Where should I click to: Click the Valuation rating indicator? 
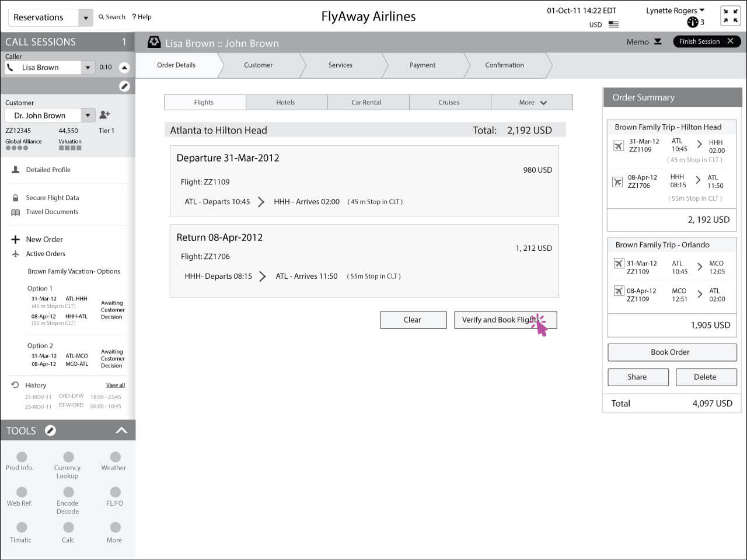pos(70,148)
